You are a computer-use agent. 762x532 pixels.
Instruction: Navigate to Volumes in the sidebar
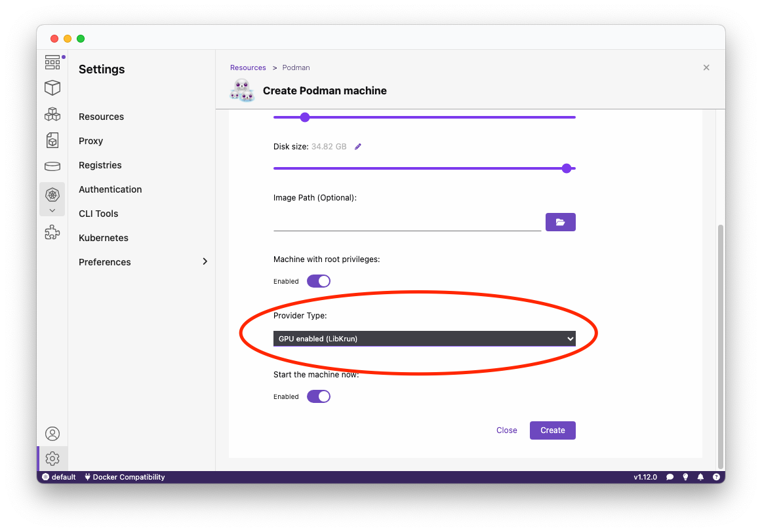click(52, 166)
